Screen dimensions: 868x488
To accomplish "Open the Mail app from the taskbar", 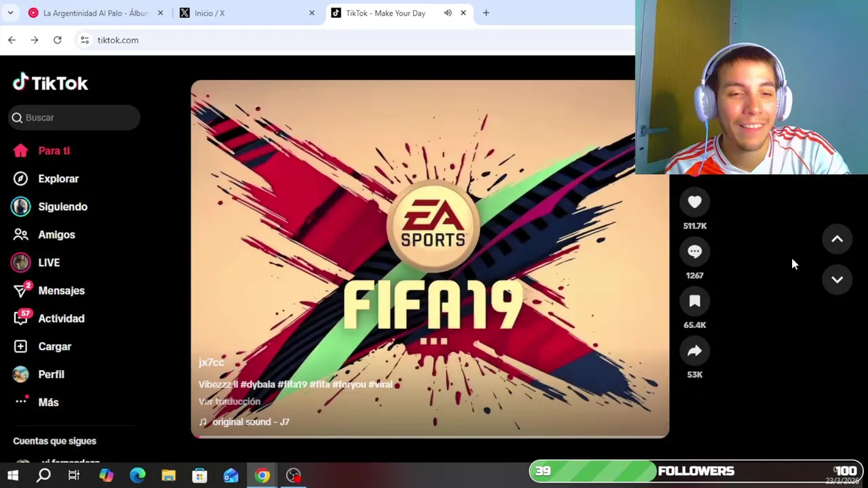I will click(x=231, y=475).
